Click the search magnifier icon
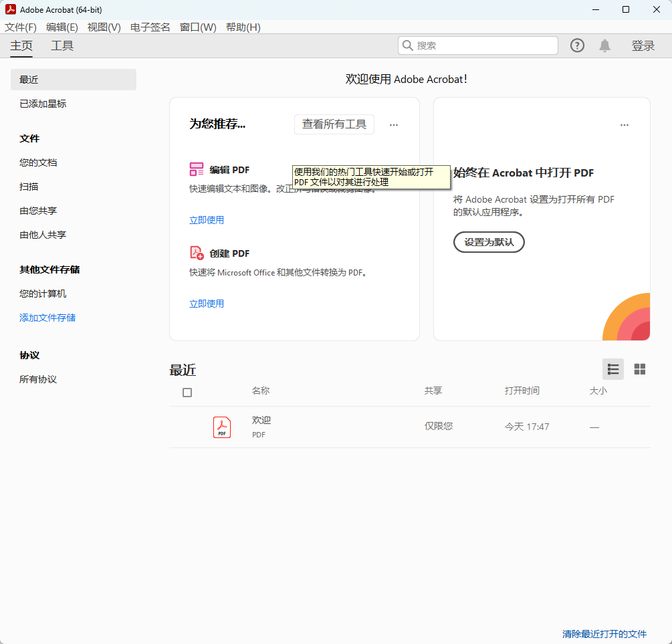This screenshot has height=644, width=672. (x=408, y=45)
